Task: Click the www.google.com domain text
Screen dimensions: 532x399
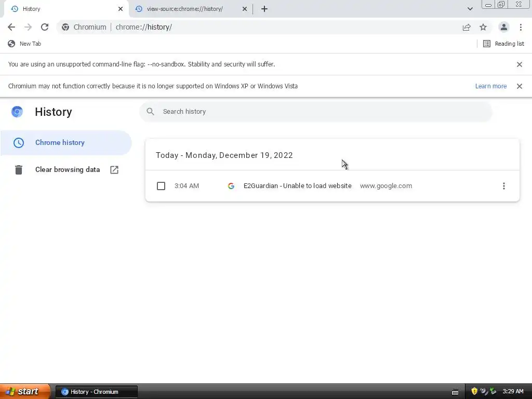Action: point(386,186)
